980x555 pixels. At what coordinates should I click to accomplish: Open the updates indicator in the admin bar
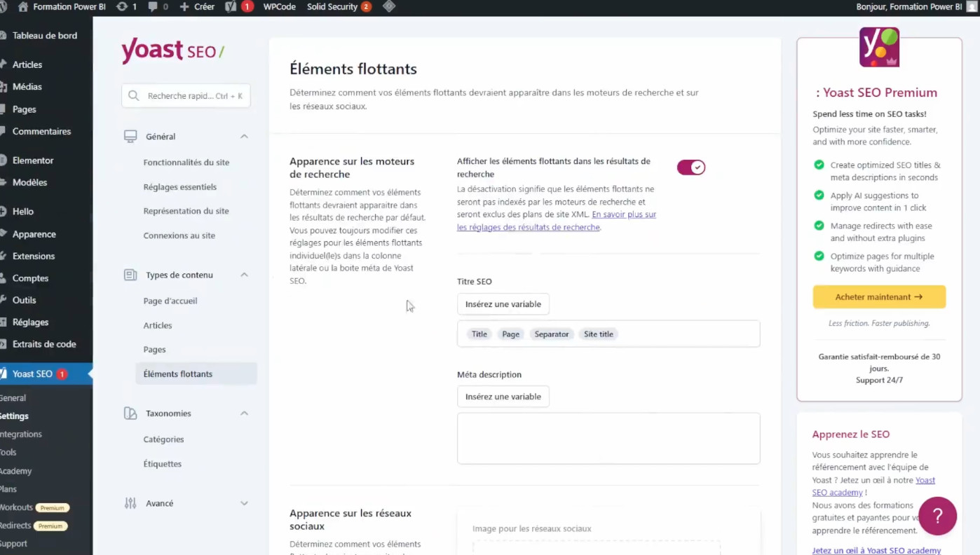126,7
